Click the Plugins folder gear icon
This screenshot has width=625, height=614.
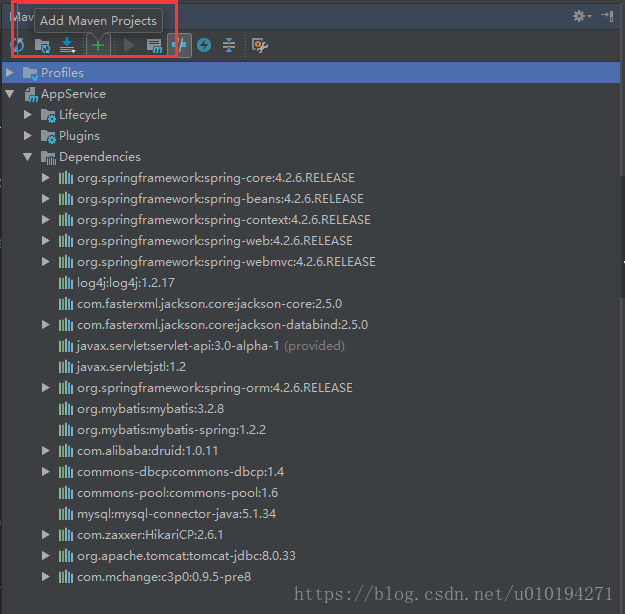pos(48,137)
